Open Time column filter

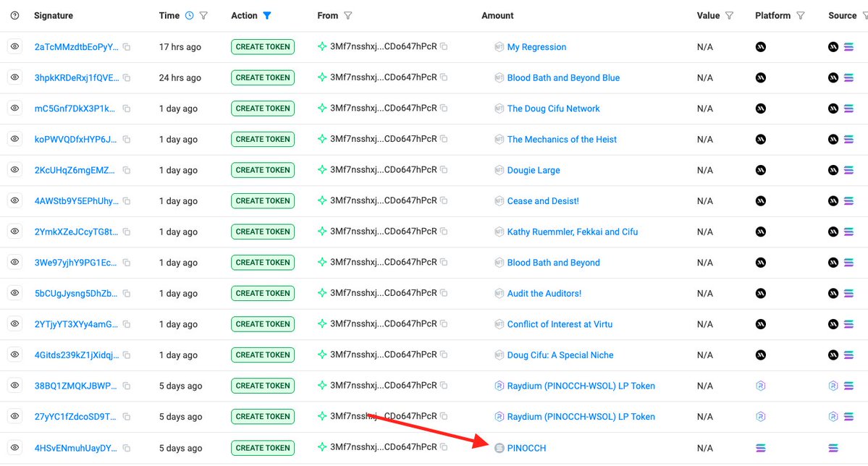tap(203, 15)
